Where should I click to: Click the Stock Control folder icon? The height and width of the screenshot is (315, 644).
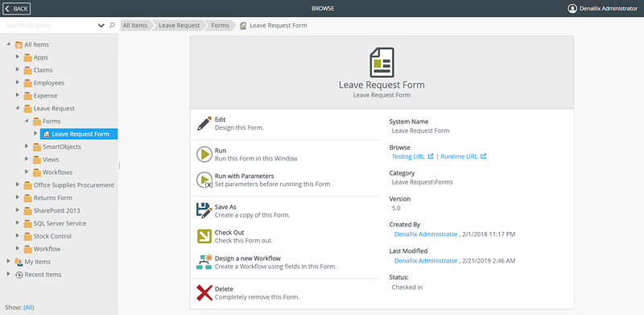click(27, 237)
